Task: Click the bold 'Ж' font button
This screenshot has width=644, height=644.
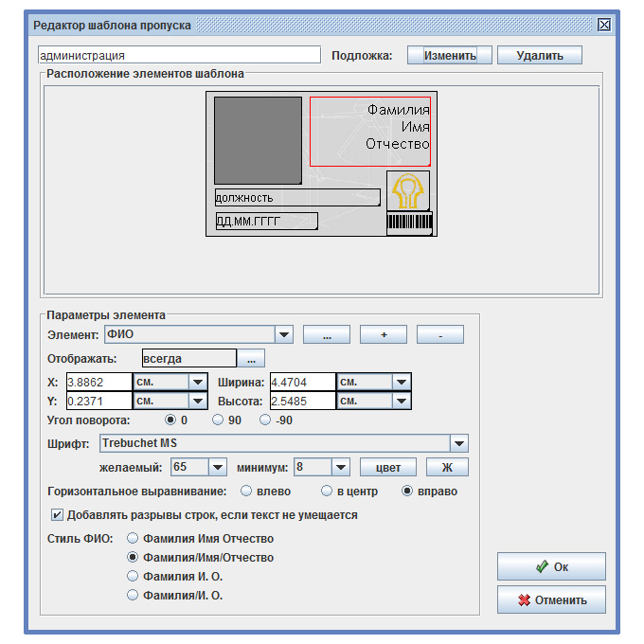Action: pyautogui.click(x=447, y=467)
